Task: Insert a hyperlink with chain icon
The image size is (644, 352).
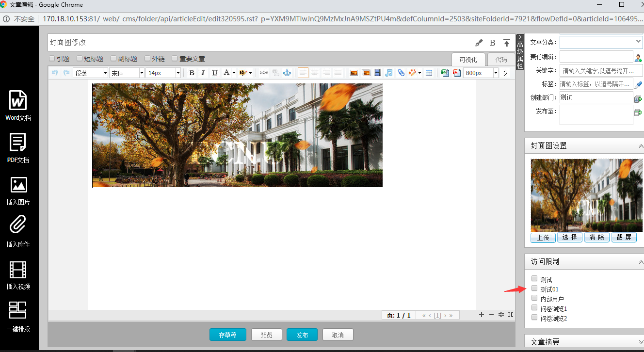Action: point(264,73)
